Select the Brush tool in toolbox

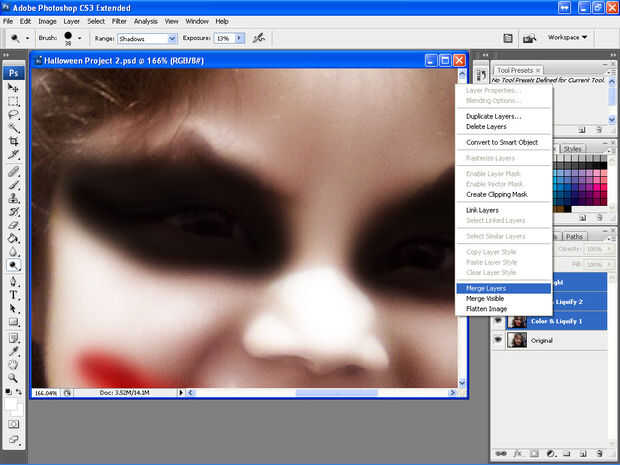click(x=13, y=185)
